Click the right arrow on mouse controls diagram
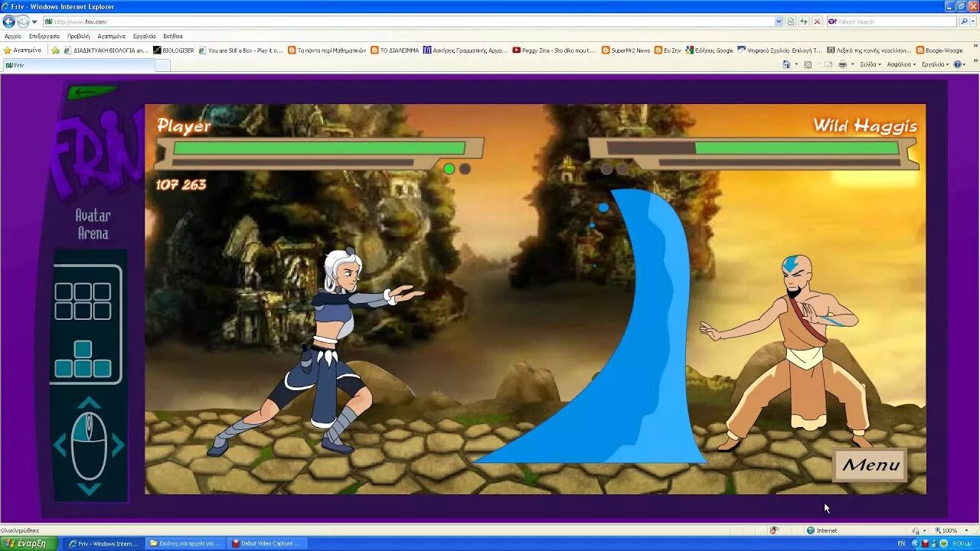Viewport: 980px width, 551px height. (118, 445)
